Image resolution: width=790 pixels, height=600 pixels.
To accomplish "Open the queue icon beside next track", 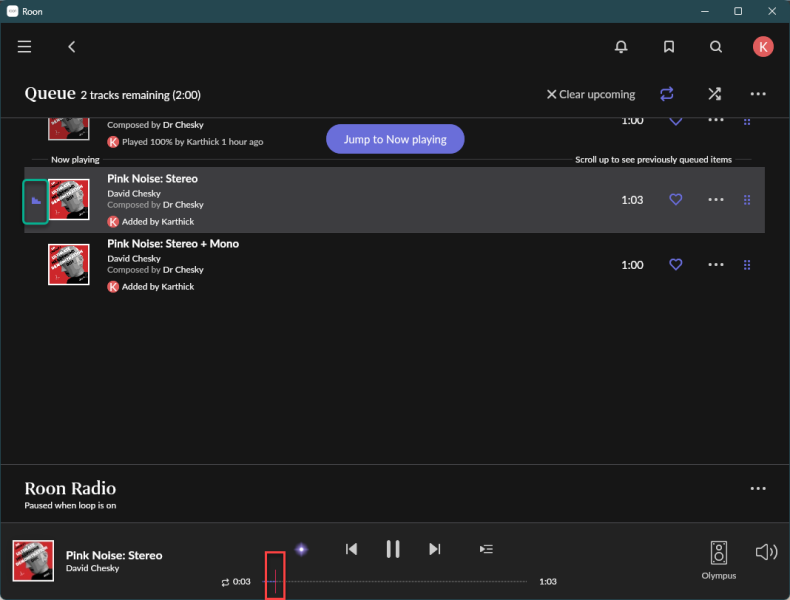I will point(486,549).
